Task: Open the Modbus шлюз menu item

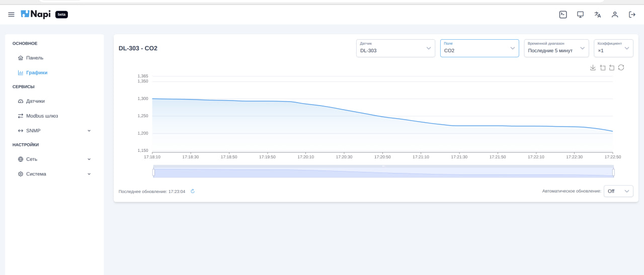Action: click(54, 116)
